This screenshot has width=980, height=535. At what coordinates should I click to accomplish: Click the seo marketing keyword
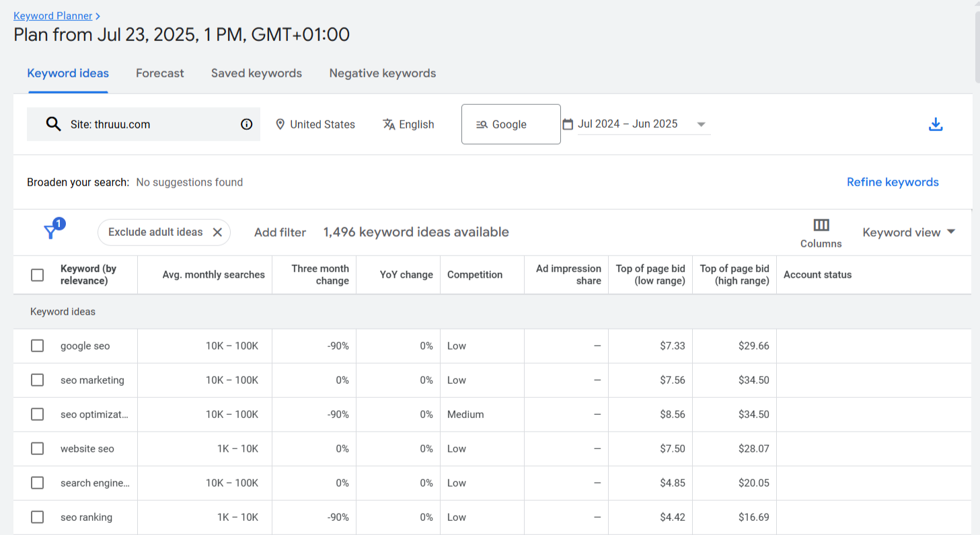coord(92,380)
